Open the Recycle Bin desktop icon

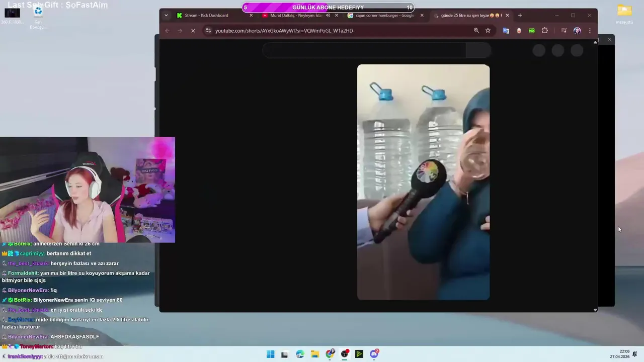coord(38,16)
